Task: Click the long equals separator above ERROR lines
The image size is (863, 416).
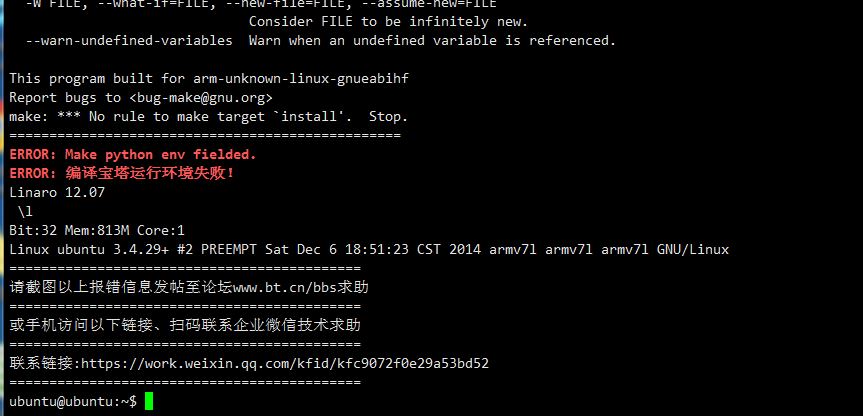Action: coord(205,135)
